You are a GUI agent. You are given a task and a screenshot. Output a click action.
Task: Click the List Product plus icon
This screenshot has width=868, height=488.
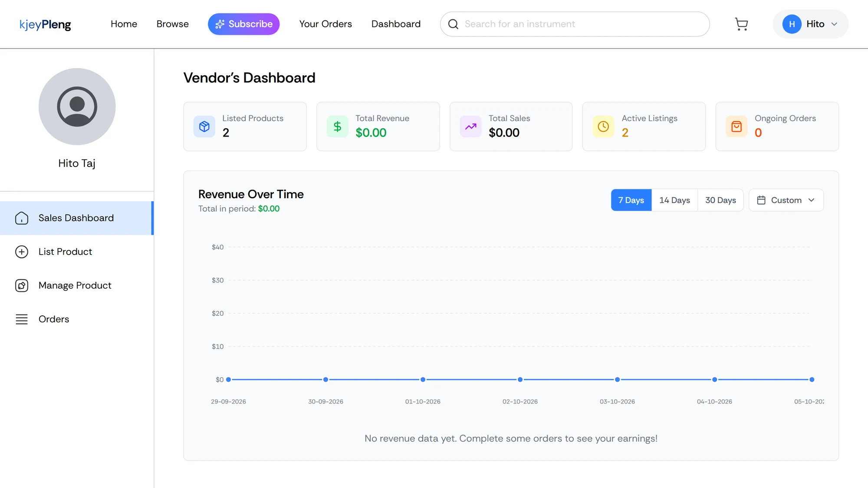(22, 252)
